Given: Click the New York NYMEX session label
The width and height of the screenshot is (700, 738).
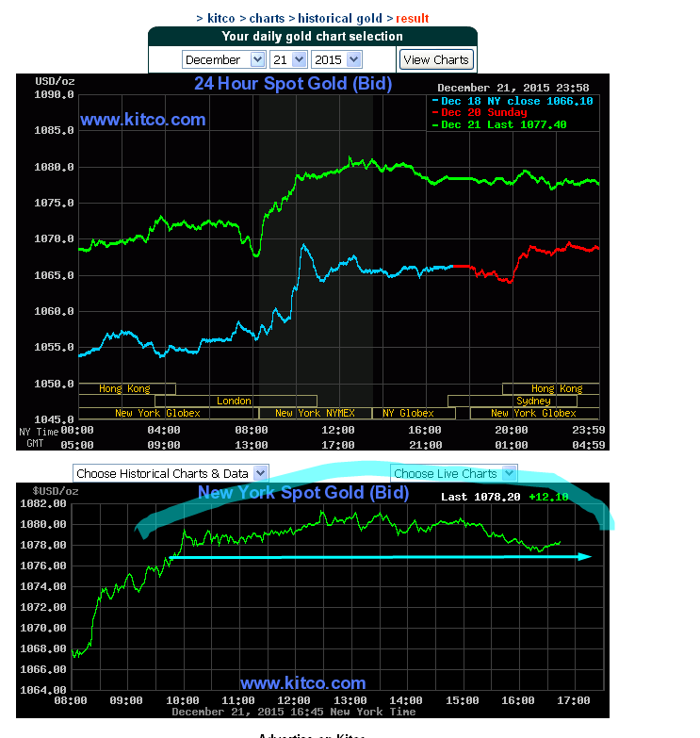Looking at the screenshot, I should coord(315,413).
